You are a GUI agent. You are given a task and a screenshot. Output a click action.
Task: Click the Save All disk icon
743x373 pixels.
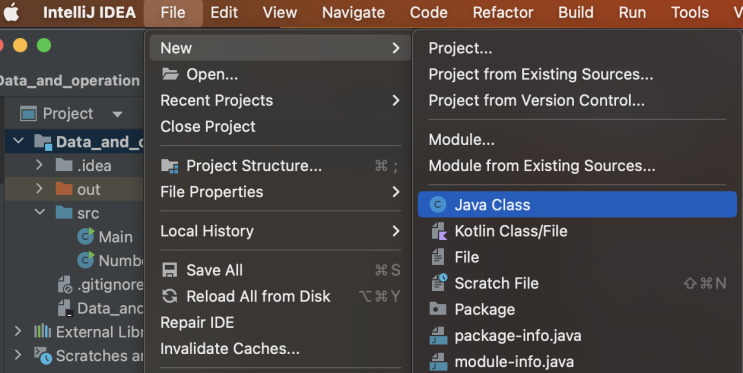170,270
